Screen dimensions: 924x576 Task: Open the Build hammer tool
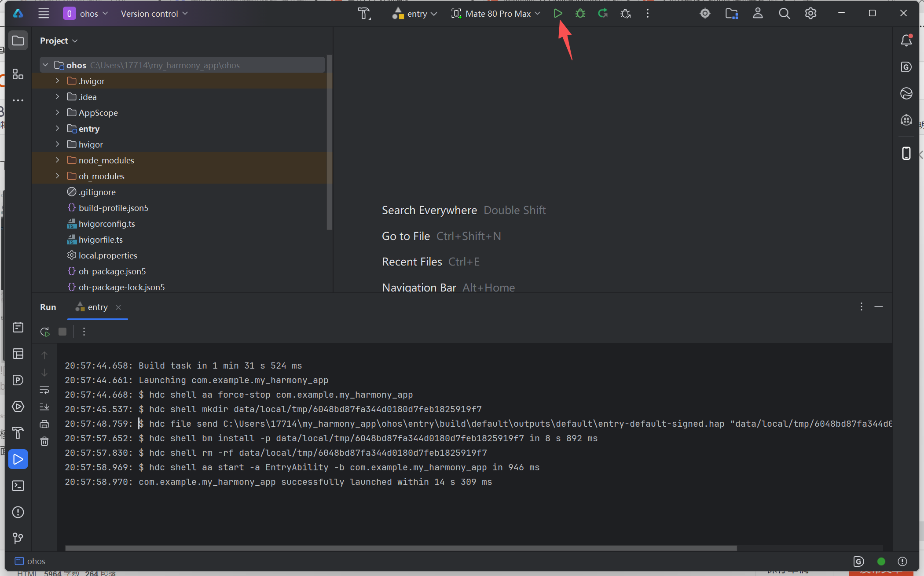tap(18, 433)
